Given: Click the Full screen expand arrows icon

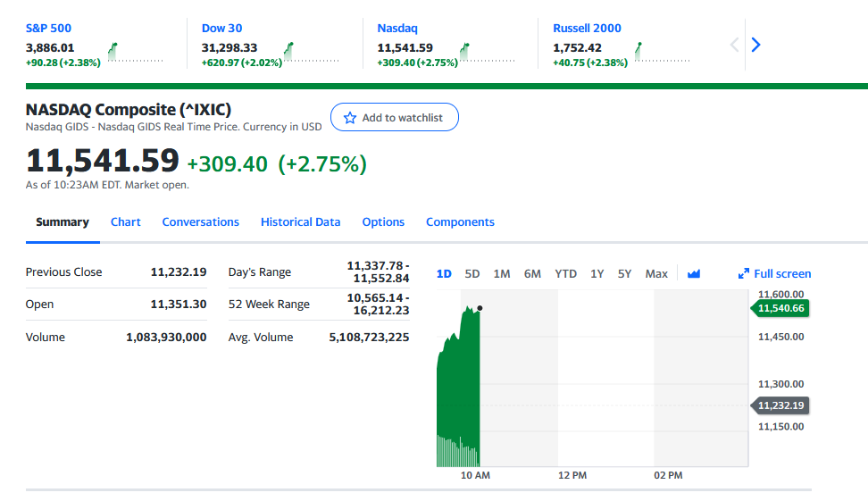Looking at the screenshot, I should click(744, 273).
